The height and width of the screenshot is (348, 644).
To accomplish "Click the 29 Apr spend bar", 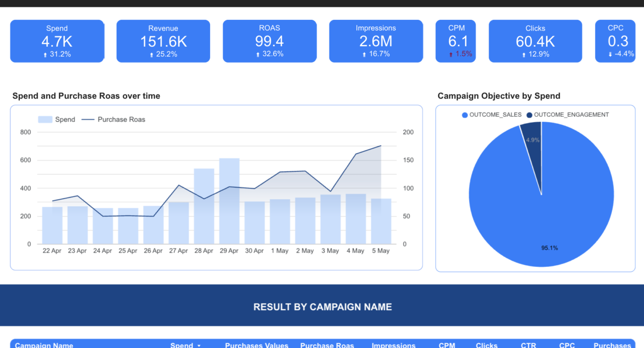I will [x=229, y=201].
